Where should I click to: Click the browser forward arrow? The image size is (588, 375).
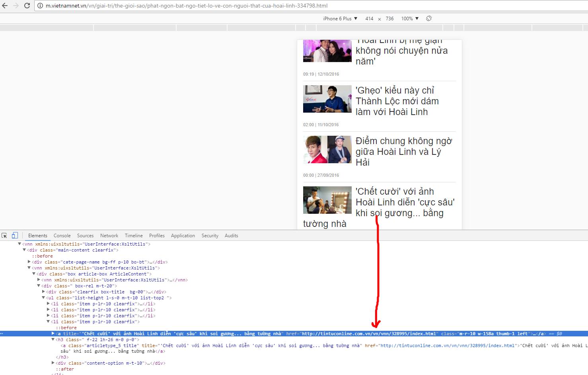(16, 6)
